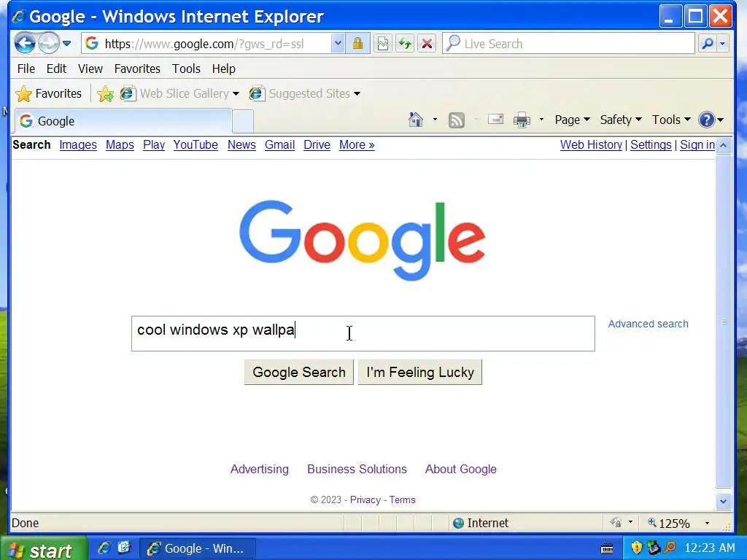Click the scrollbar down arrow
747x560 pixels.
[723, 501]
